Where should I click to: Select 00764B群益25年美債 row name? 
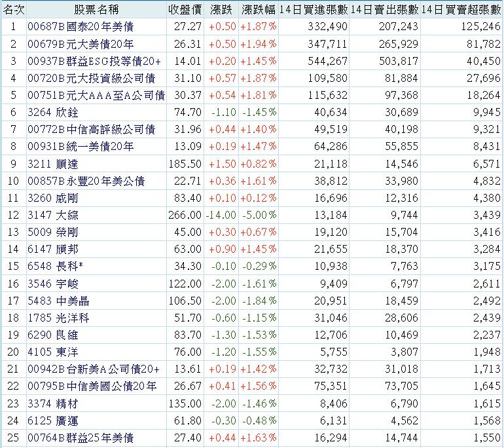(81, 438)
